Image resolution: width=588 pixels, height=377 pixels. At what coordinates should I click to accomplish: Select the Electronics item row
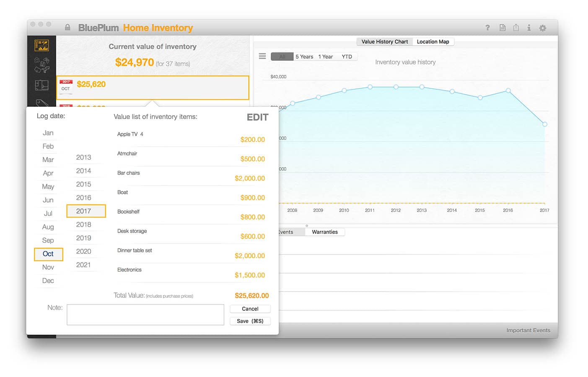pyautogui.click(x=191, y=272)
